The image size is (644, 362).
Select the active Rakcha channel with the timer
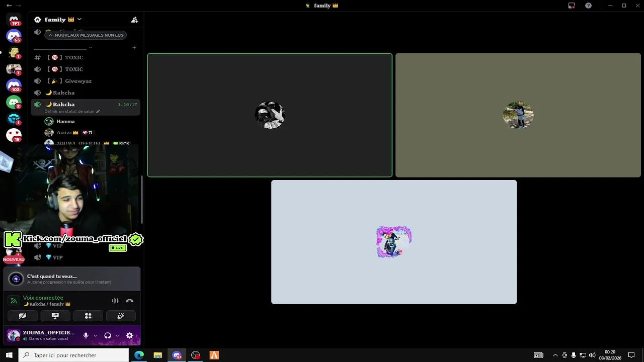click(86, 107)
